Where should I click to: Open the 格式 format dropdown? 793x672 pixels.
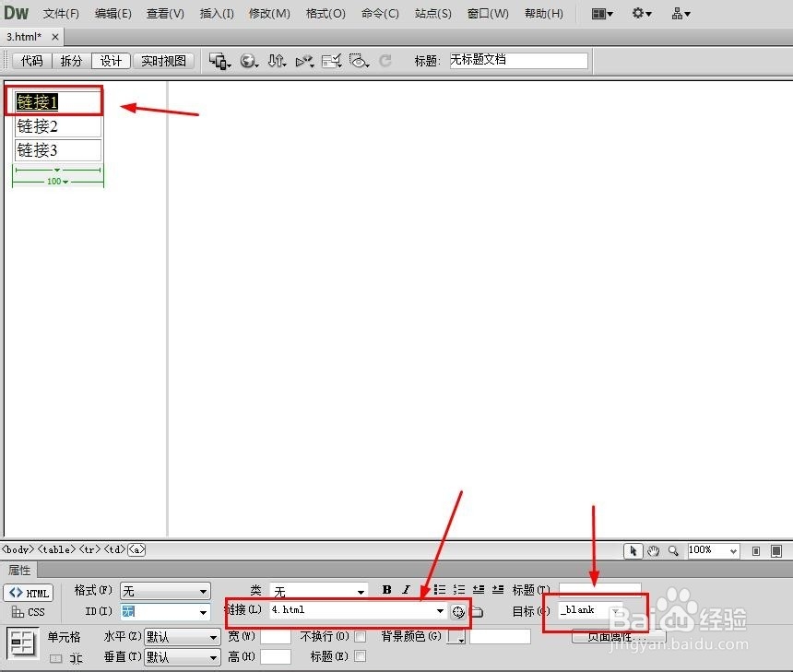(164, 591)
